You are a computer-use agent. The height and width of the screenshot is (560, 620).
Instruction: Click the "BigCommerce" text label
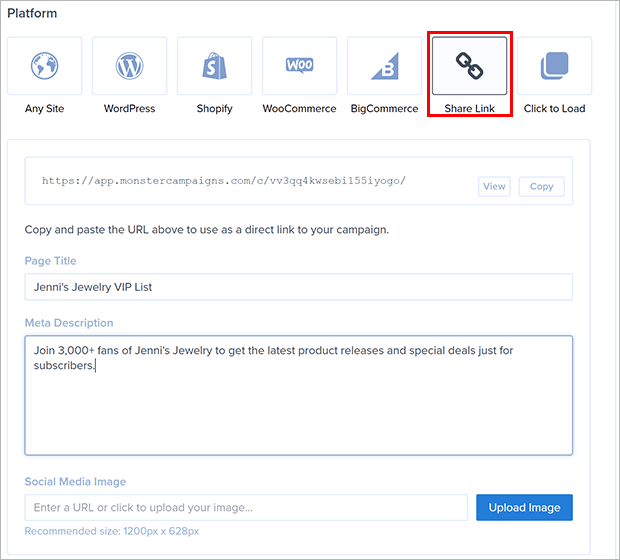pyautogui.click(x=384, y=108)
